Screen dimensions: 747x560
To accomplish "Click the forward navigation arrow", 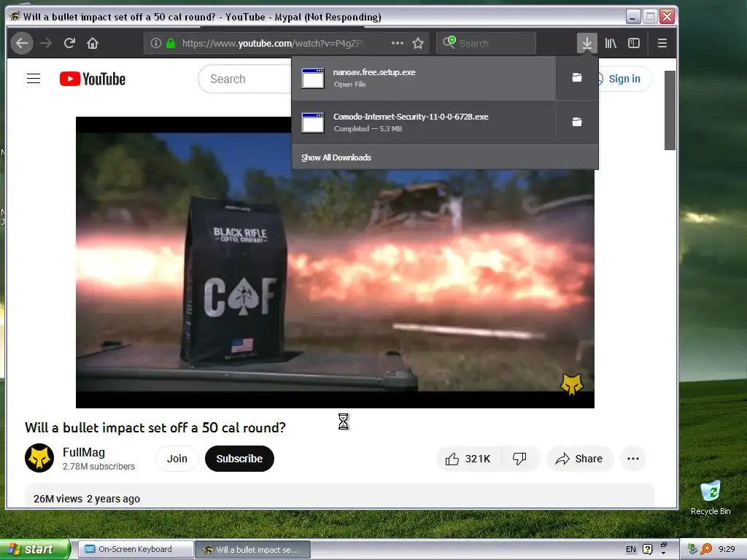I will pyautogui.click(x=46, y=43).
